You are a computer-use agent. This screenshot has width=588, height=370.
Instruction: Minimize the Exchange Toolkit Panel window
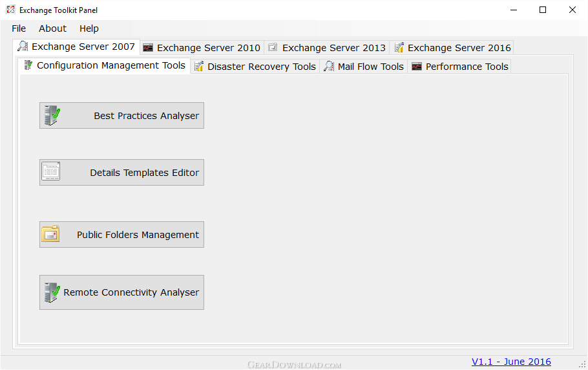click(x=514, y=10)
